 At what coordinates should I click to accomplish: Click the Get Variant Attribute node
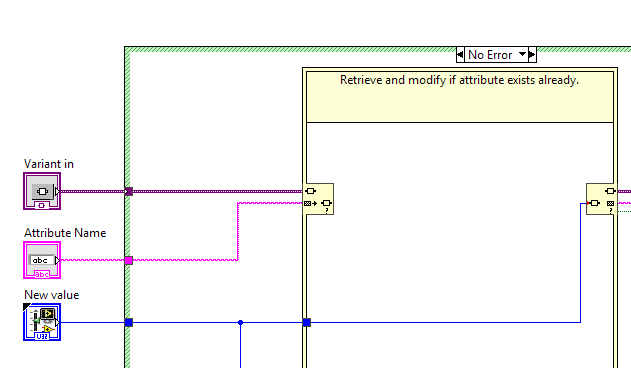pos(318,199)
